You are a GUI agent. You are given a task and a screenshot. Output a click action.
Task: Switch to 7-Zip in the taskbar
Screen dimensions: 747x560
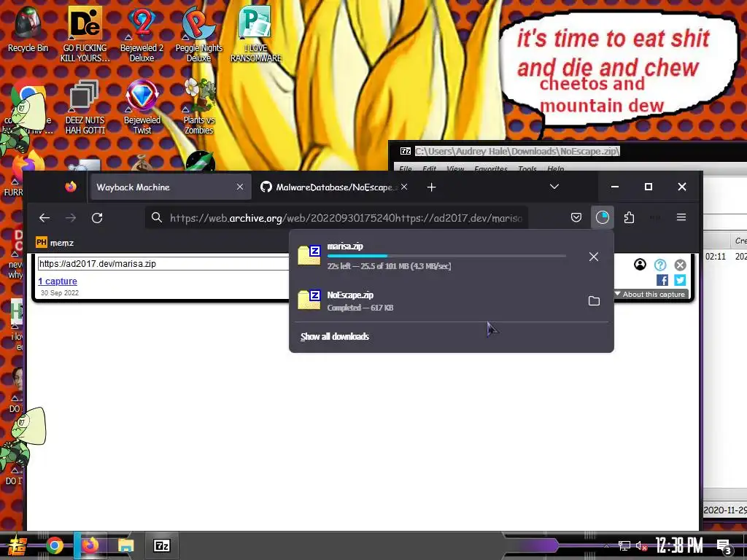pyautogui.click(x=161, y=545)
